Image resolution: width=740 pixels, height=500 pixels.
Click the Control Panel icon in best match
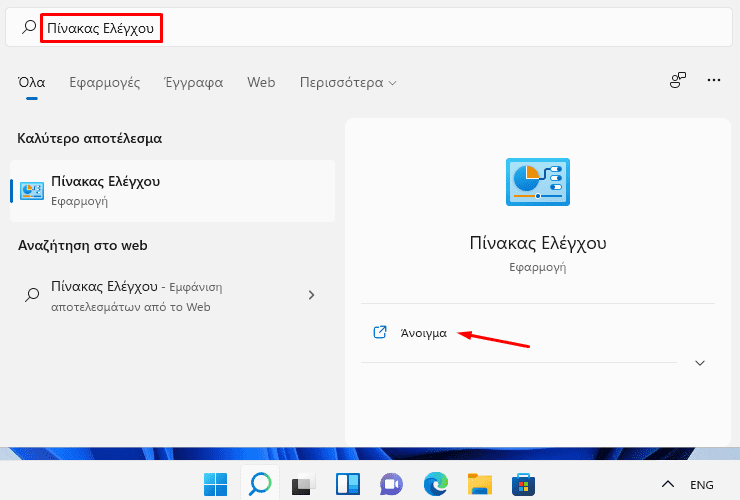pos(32,191)
